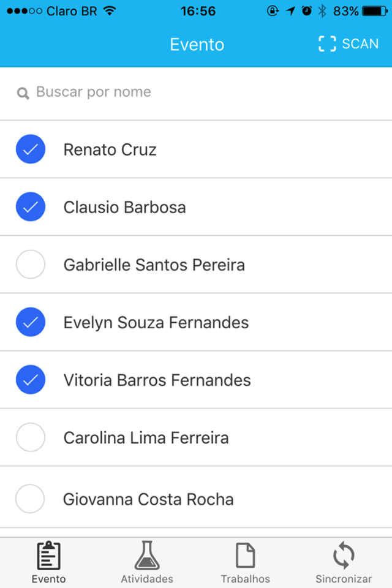Uncheck Renato Cruz attendance
This screenshot has height=588, width=392.
31,149
